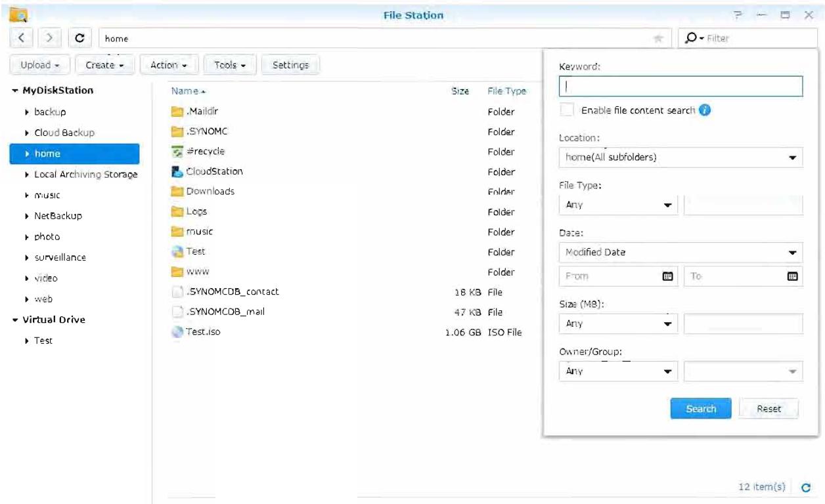Select photo folder in the sidebar
Image resolution: width=825 pixels, height=504 pixels.
coord(47,236)
